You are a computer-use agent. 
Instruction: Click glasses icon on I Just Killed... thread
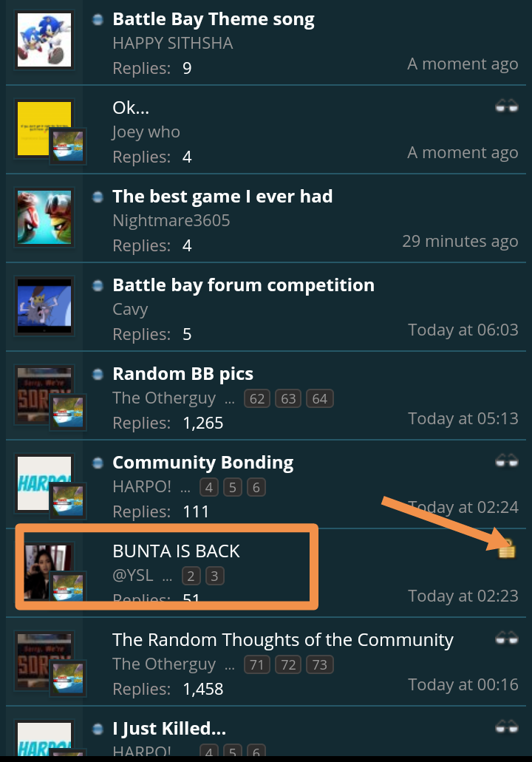[507, 727]
